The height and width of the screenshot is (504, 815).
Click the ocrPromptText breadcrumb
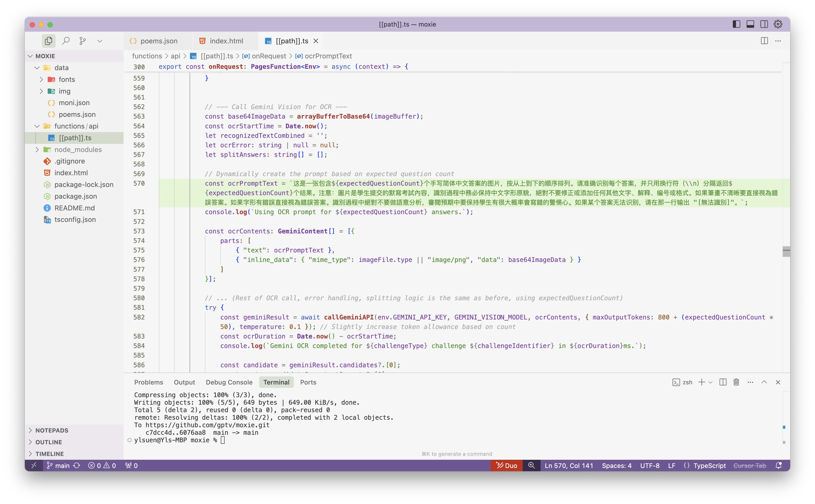[x=329, y=56]
